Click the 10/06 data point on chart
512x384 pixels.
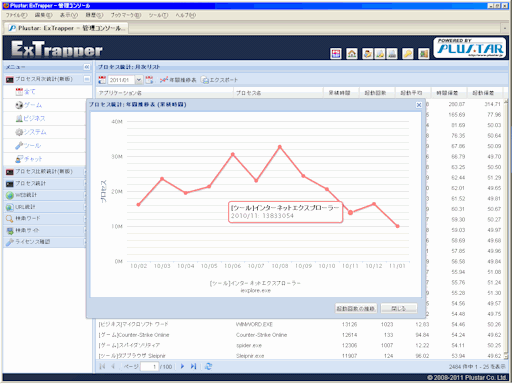tap(233, 154)
